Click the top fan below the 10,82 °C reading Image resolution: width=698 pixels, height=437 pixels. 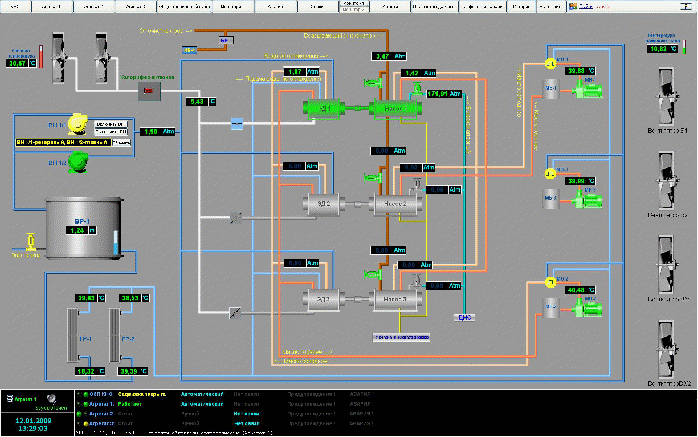[666, 97]
